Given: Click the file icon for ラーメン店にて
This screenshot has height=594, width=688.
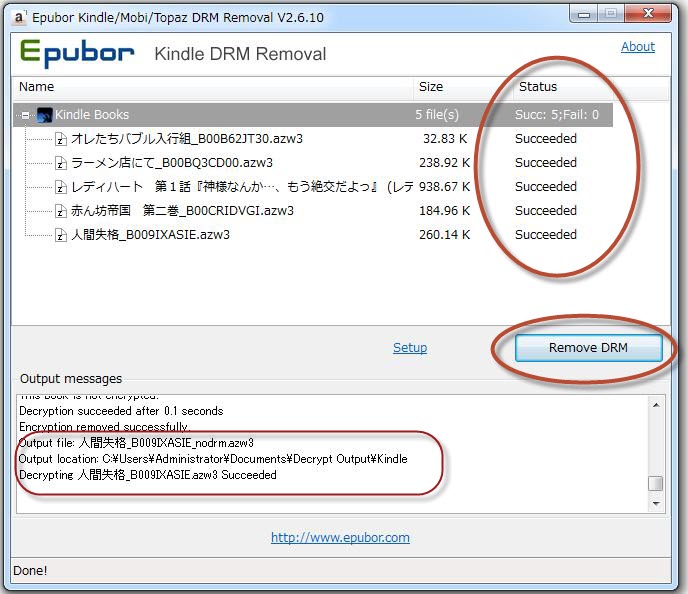Looking at the screenshot, I should coord(61,163).
